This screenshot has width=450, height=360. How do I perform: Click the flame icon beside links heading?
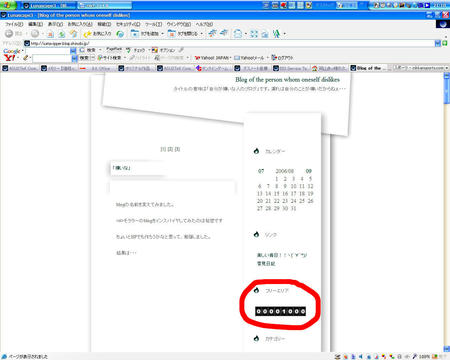click(256, 235)
